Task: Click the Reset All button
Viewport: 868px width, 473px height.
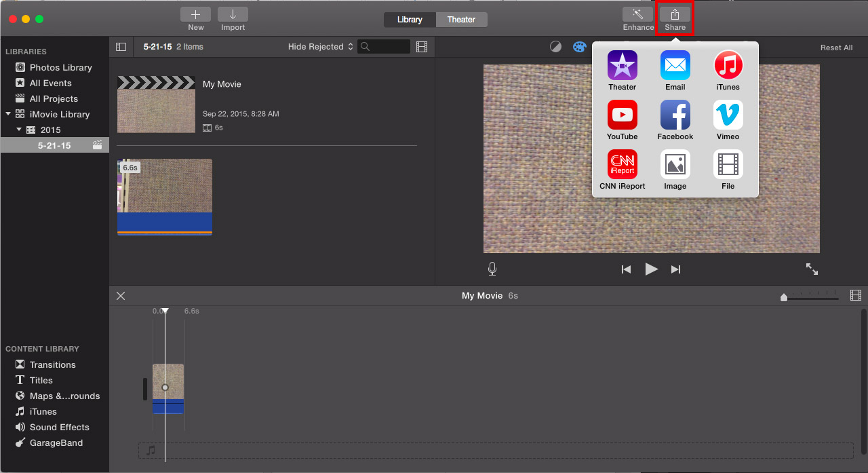Action: 836,48
